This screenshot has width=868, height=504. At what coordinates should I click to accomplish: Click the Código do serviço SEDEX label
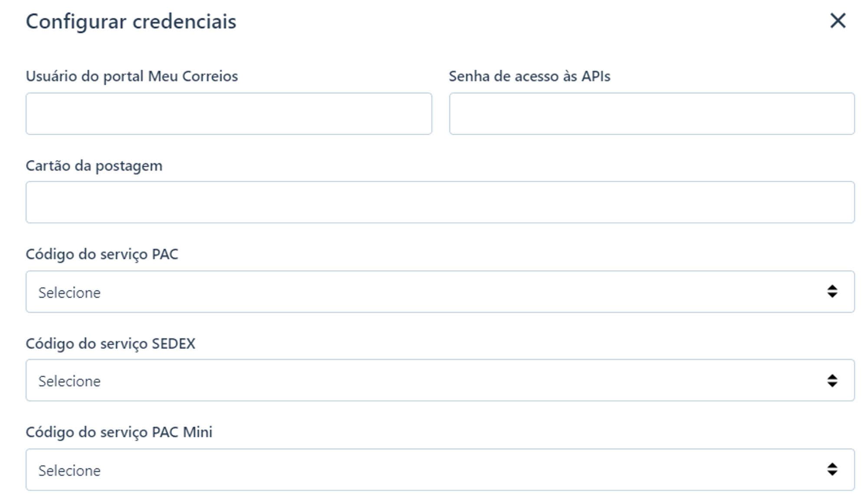111,344
